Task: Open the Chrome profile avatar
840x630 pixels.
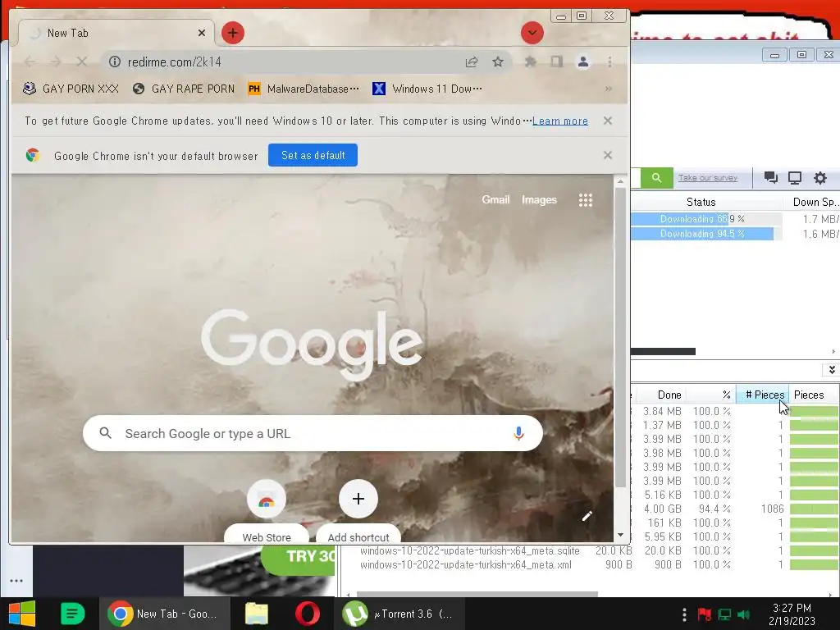Action: (x=583, y=62)
